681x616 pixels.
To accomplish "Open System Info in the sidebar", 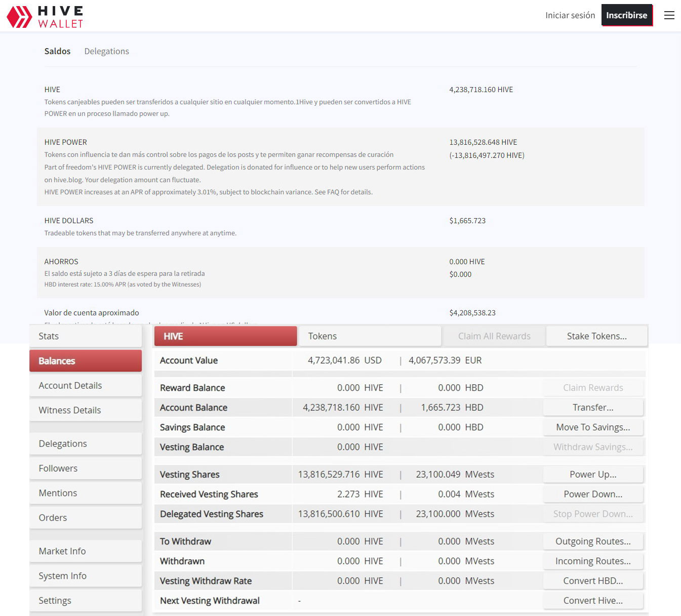I will point(86,576).
